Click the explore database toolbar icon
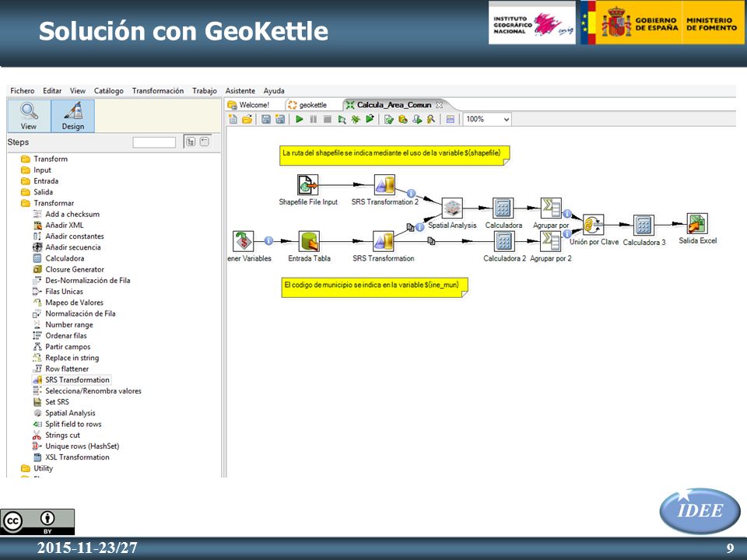 (430, 119)
